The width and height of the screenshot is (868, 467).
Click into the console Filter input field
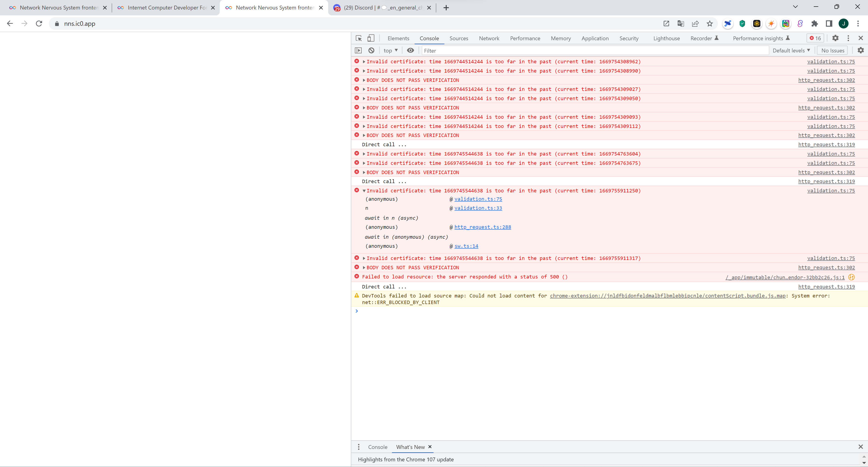(x=593, y=51)
